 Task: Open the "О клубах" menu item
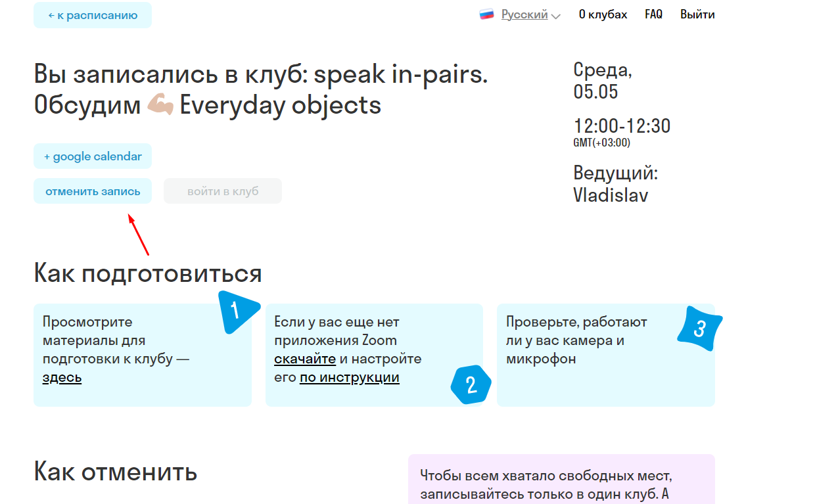coord(603,13)
